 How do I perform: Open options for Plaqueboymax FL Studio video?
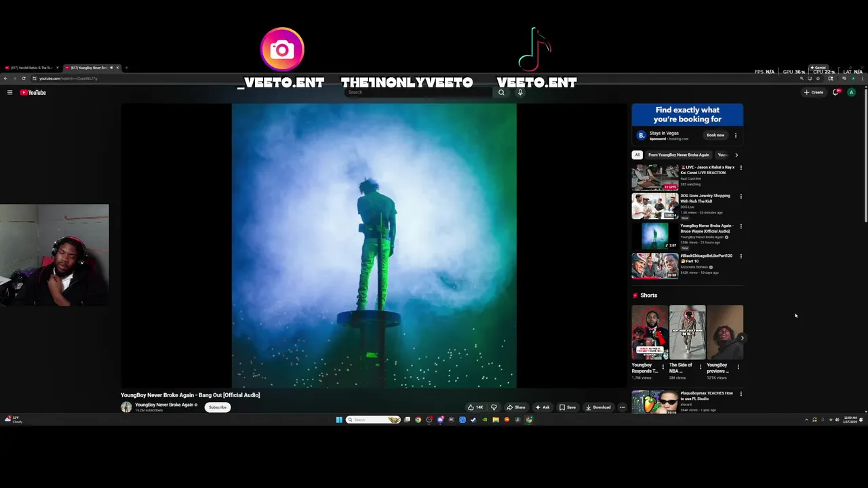point(741,394)
